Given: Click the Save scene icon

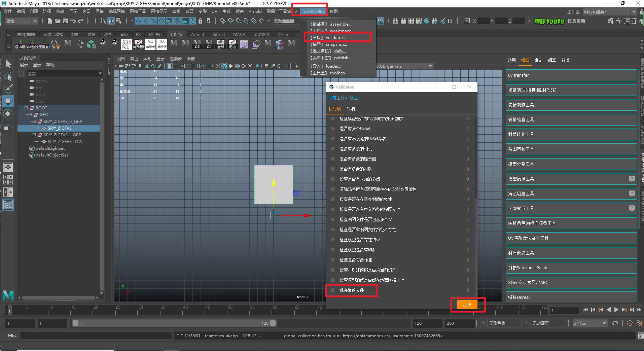Looking at the screenshot, I should click(65, 21).
